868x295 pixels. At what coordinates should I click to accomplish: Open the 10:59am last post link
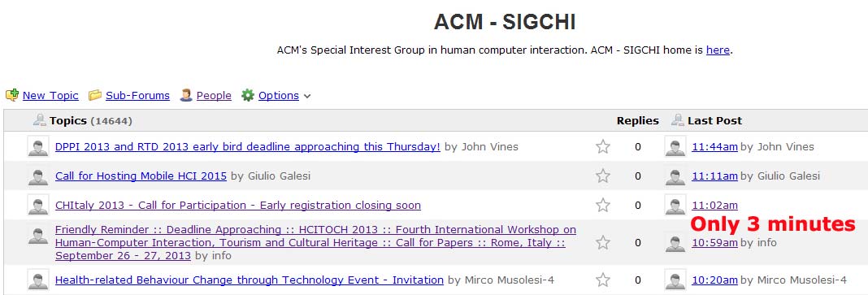(714, 242)
